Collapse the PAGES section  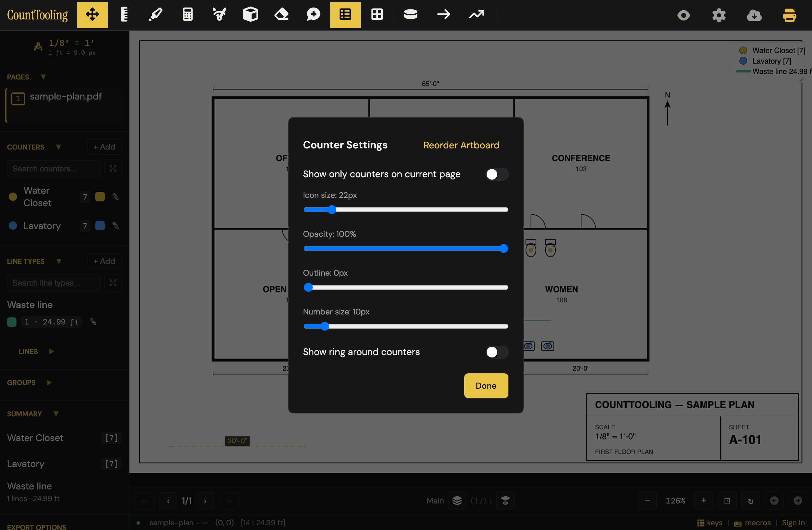tap(43, 77)
